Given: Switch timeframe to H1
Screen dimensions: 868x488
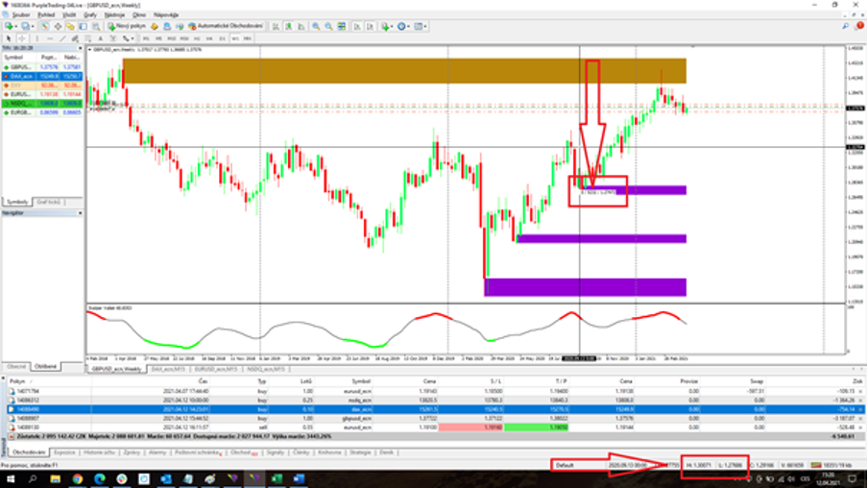Looking at the screenshot, I should point(197,38).
